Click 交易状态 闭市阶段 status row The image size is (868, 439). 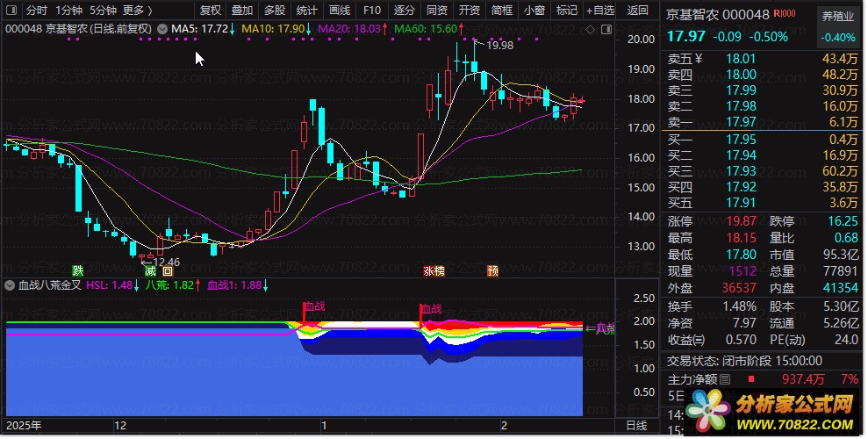[744, 361]
